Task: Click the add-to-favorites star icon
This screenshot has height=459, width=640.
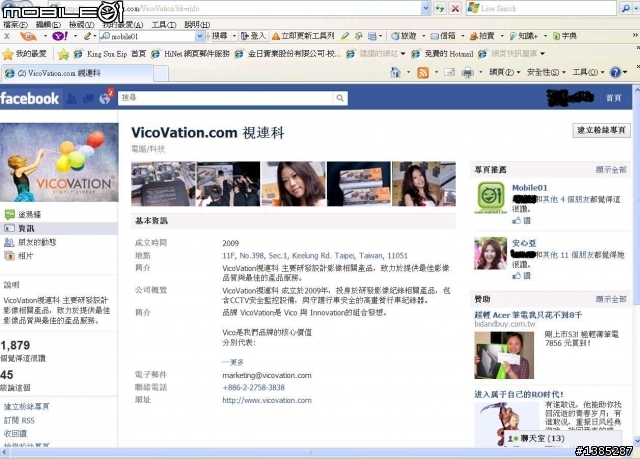Action: pos(63,54)
